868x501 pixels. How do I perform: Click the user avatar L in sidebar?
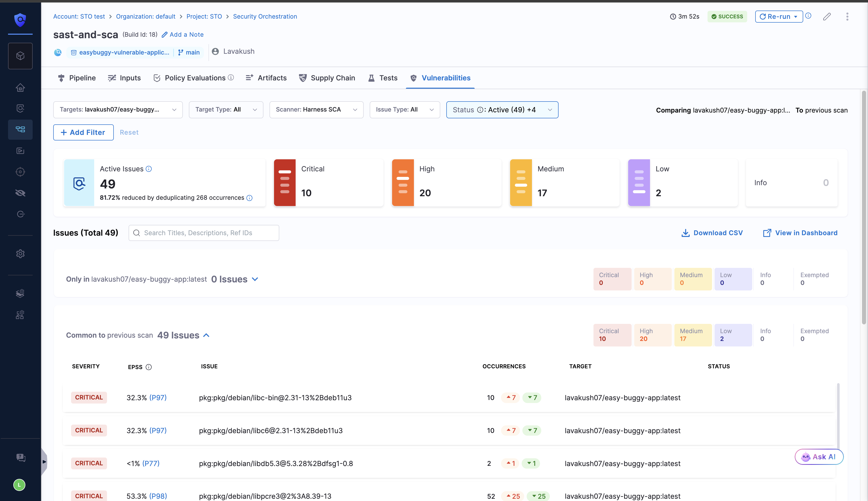[x=19, y=485]
